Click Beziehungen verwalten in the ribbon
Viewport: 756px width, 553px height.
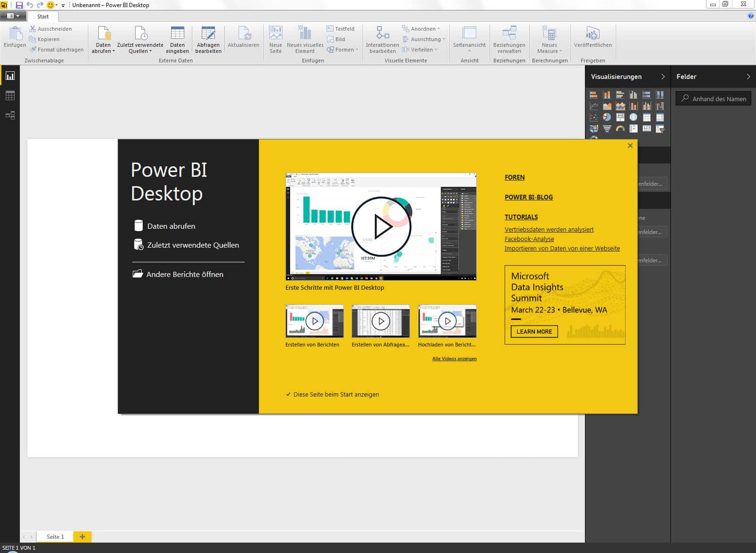(x=509, y=40)
